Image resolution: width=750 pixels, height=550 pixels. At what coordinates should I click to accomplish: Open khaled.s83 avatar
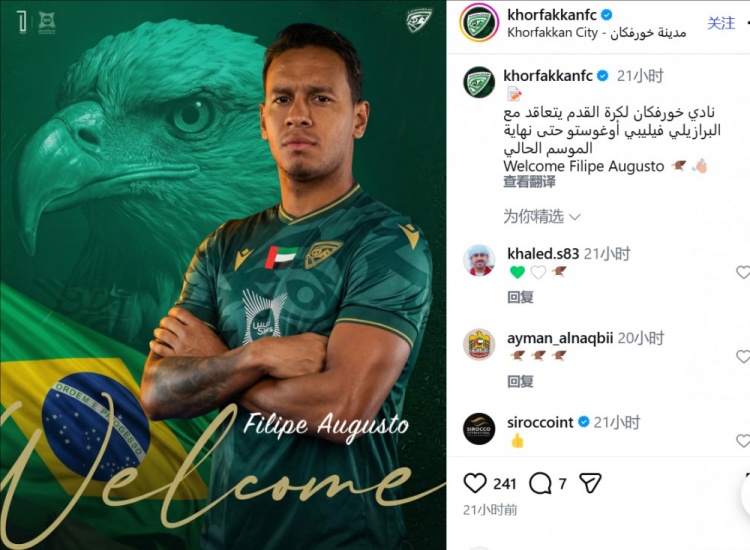coord(479,260)
